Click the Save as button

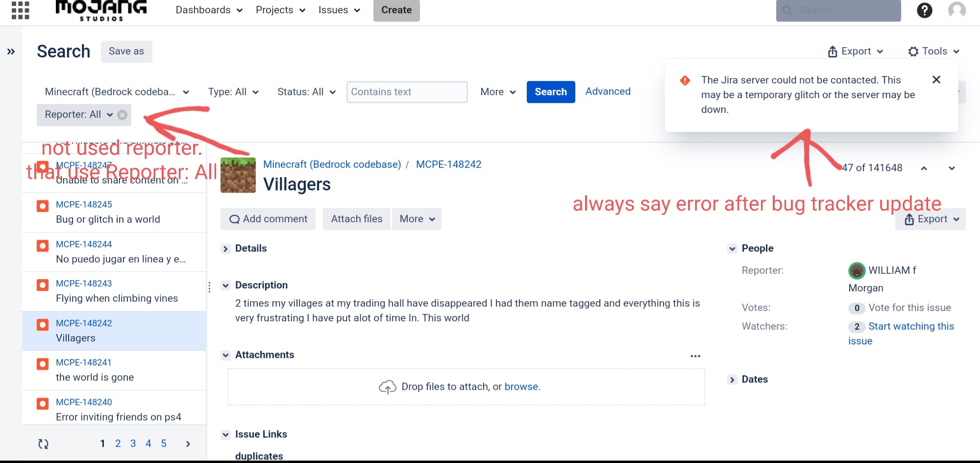(x=126, y=51)
